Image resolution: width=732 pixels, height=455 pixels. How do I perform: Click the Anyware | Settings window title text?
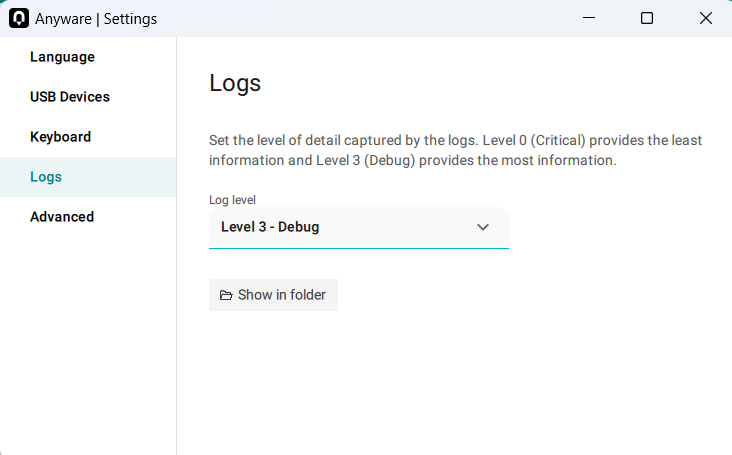(x=96, y=19)
